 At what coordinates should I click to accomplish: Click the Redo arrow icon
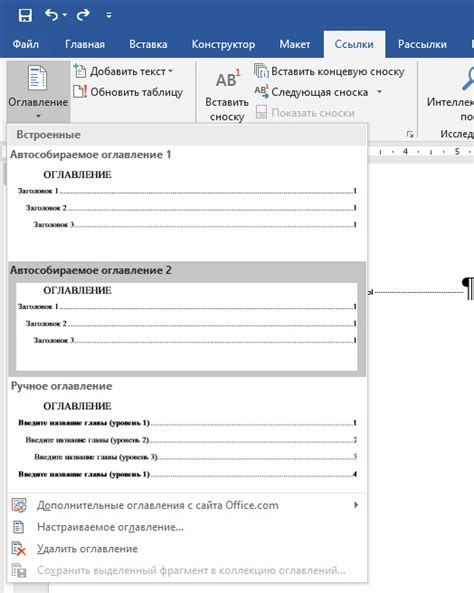[x=83, y=15]
